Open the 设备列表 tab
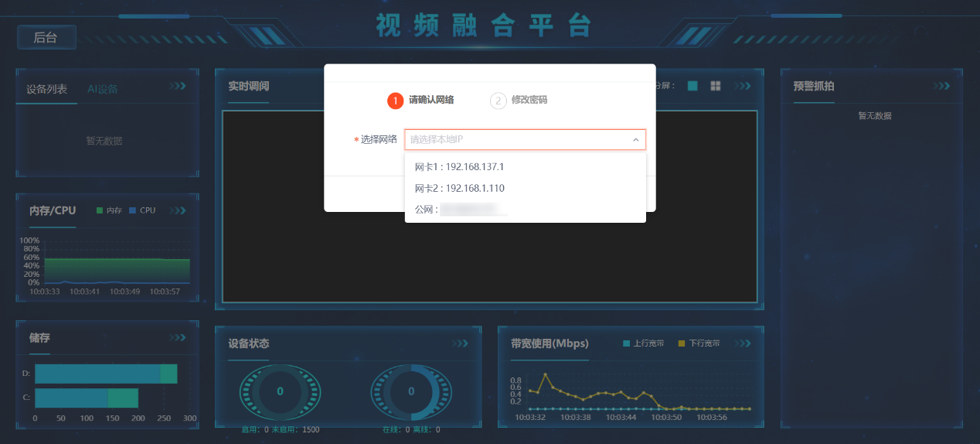Viewport: 980px width, 444px height. point(46,89)
